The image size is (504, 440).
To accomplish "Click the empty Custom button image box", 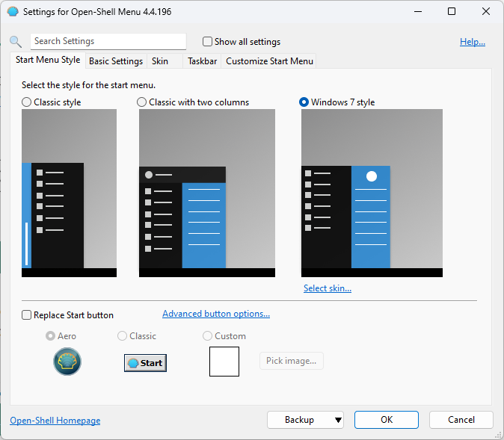I will point(224,362).
